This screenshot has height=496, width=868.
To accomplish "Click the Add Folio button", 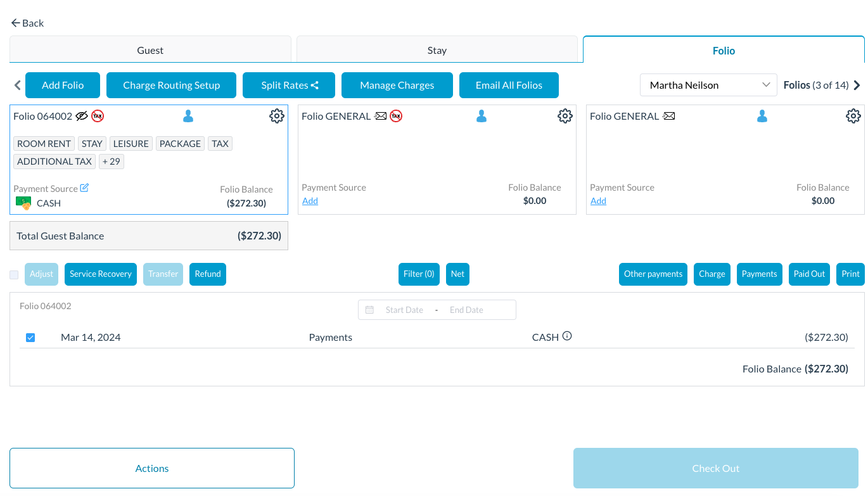I will (63, 86).
